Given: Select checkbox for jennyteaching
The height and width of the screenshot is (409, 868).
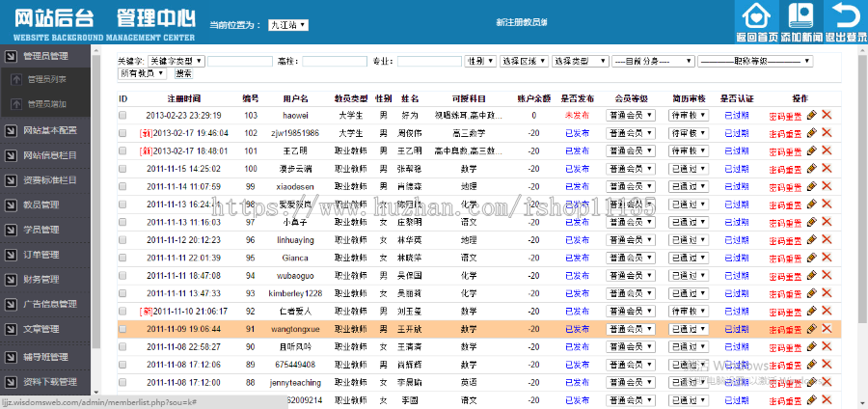Looking at the screenshot, I should 122,382.
